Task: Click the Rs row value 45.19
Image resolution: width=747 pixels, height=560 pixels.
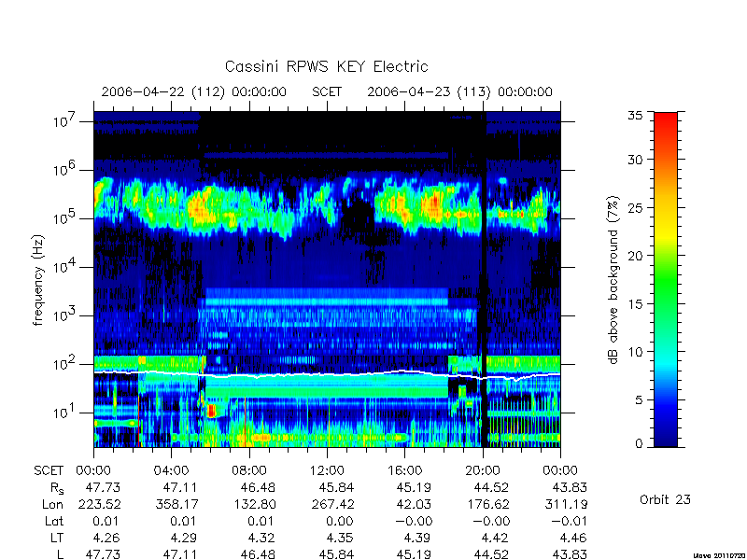Action: (414, 487)
